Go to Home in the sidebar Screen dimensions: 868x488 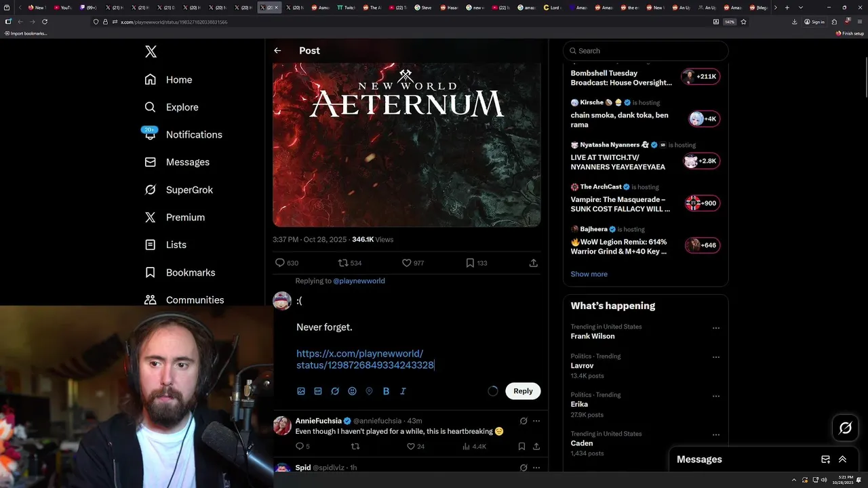click(169, 79)
